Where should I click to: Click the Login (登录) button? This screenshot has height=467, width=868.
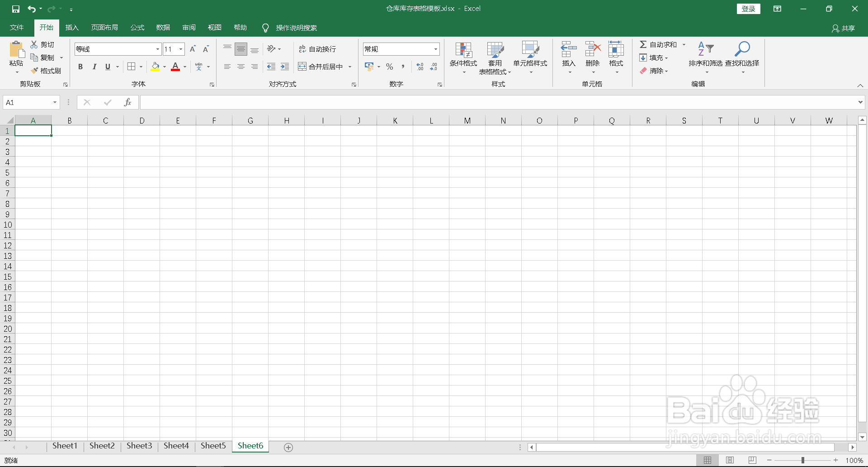749,9
